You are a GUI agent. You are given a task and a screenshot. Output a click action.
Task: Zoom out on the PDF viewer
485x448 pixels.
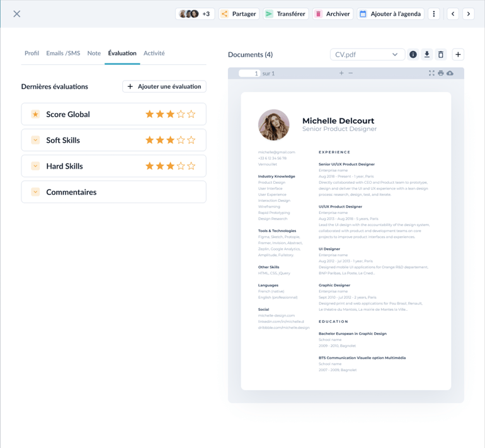coord(351,74)
